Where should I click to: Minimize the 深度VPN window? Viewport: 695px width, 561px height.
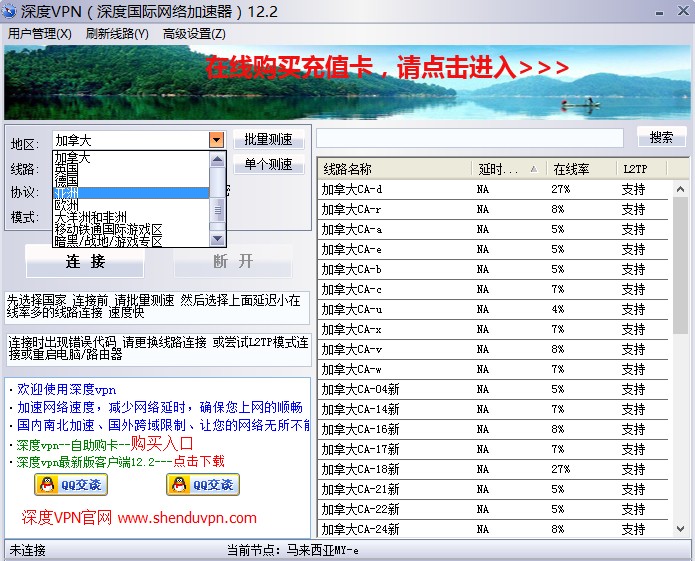click(660, 12)
